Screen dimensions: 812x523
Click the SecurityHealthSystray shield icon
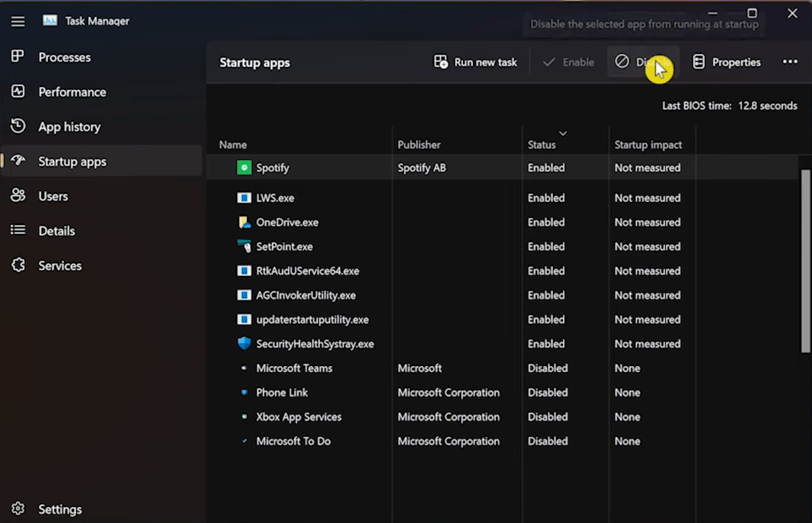(x=244, y=344)
